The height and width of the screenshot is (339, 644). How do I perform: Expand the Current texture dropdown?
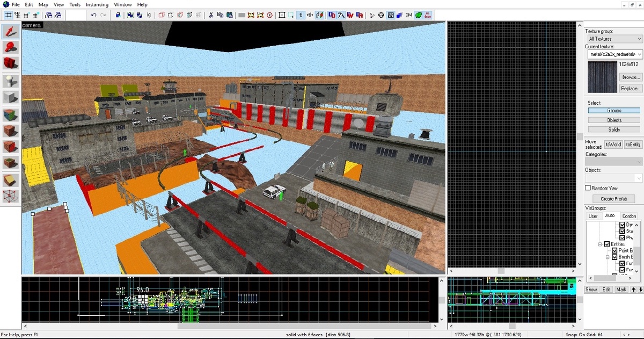[x=614, y=54]
